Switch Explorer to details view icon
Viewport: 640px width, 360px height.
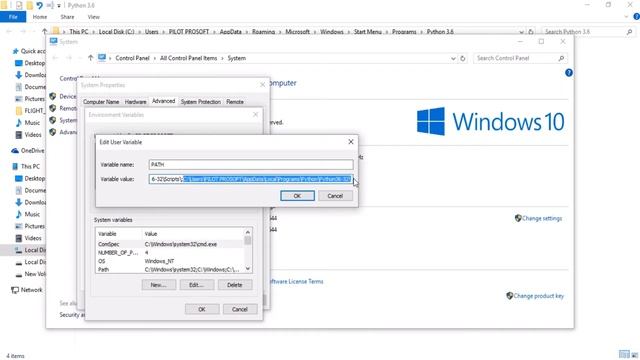(624, 354)
